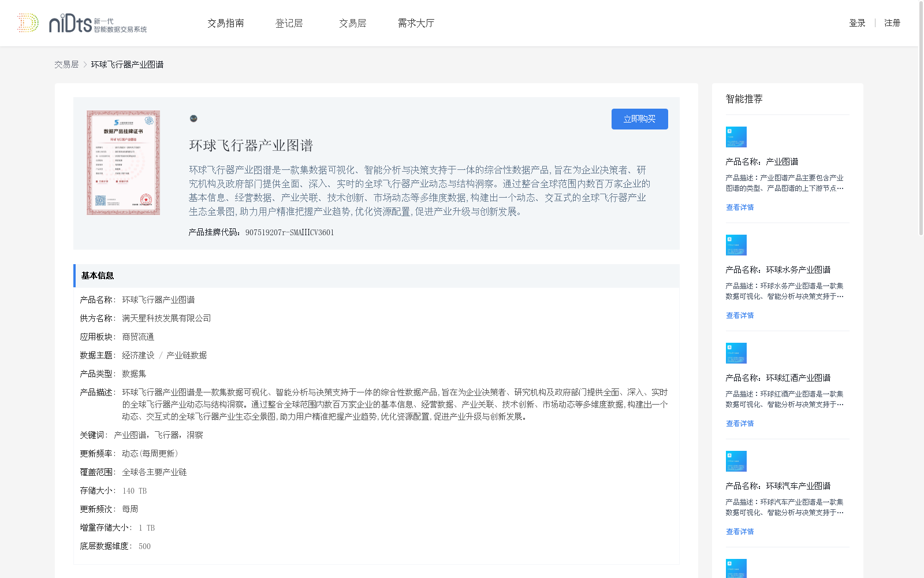The height and width of the screenshot is (578, 924).
Task: Click 产品名称：环球红酒产业图谱 in recommendations
Action: 778,378
